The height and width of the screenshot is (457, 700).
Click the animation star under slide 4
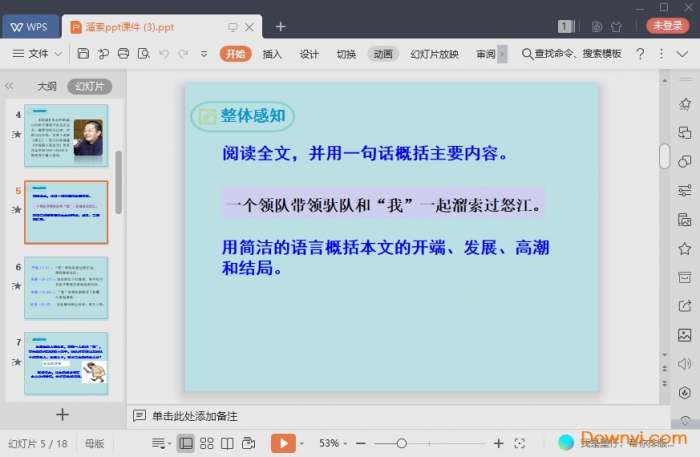(x=17, y=134)
